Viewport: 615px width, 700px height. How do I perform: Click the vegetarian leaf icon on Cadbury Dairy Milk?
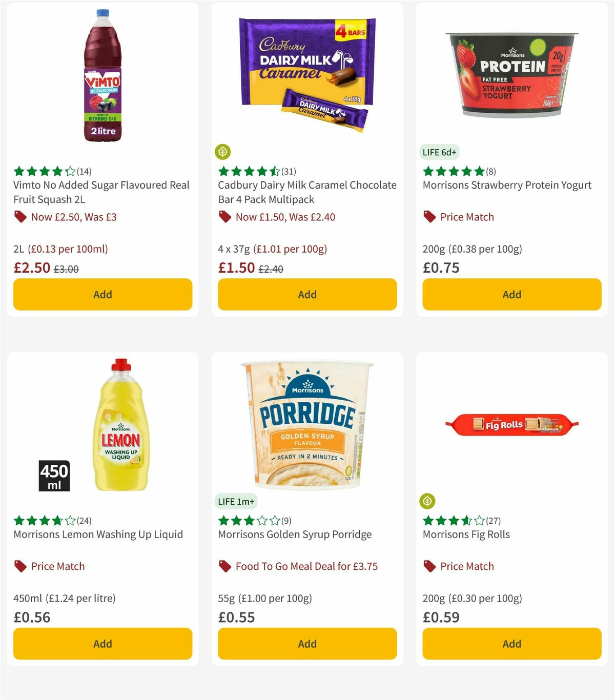click(x=224, y=151)
